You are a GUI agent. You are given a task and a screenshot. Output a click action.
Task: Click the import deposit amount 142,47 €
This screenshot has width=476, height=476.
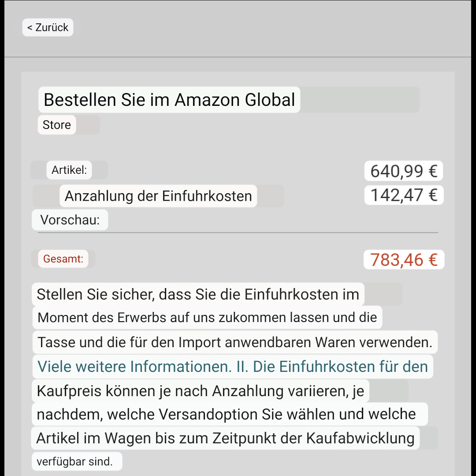[403, 195]
